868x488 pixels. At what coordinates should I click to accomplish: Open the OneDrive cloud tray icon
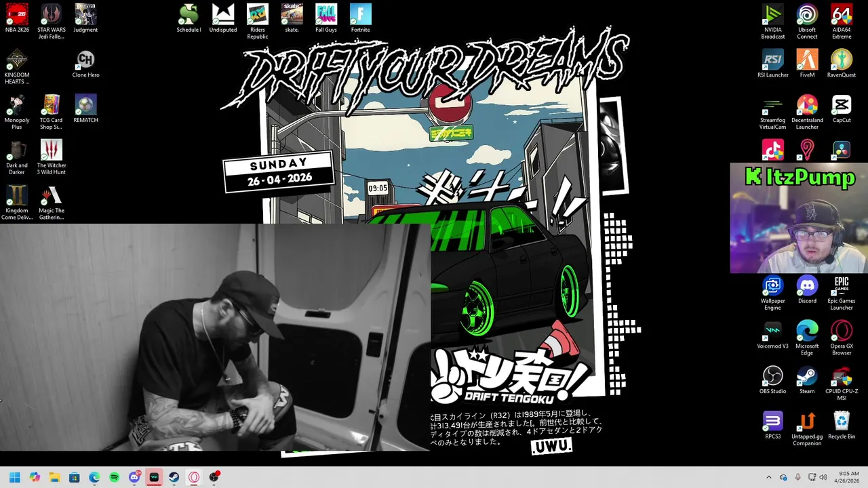[x=783, y=477]
